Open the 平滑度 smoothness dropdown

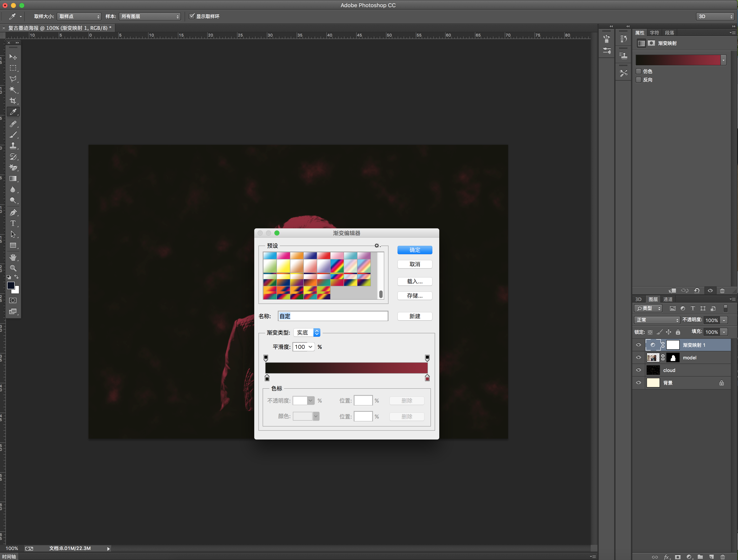click(x=310, y=347)
